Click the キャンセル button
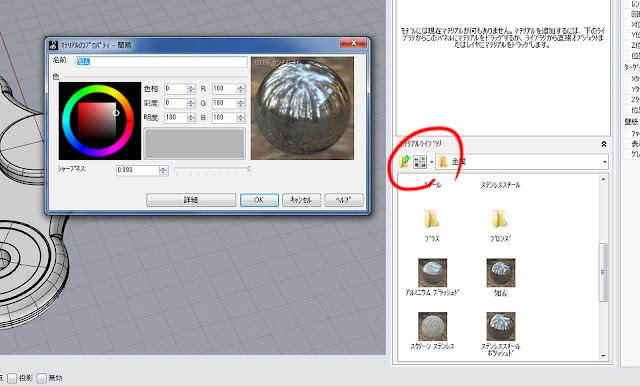 pyautogui.click(x=301, y=200)
